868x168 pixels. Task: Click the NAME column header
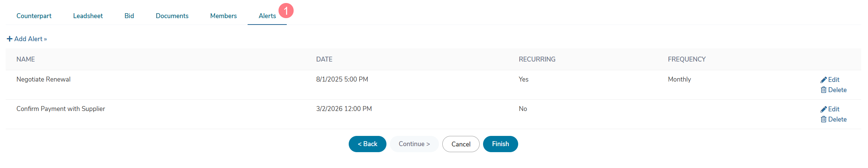pyautogui.click(x=26, y=59)
